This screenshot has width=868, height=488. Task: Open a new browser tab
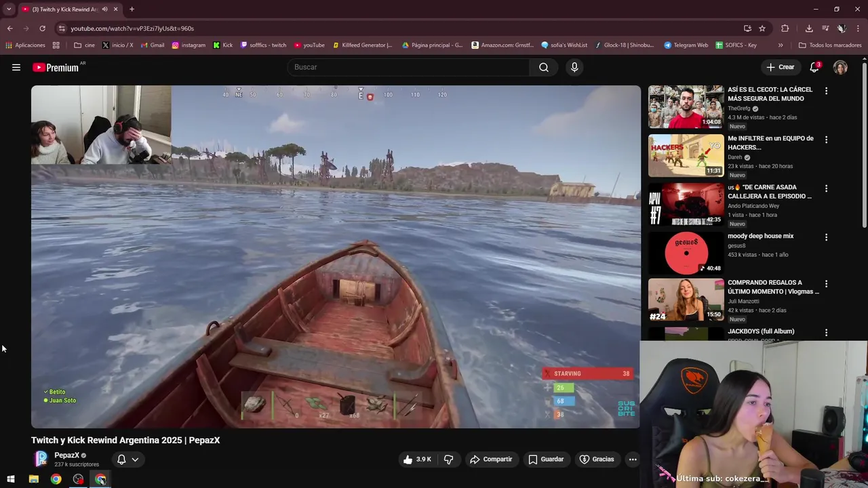(x=132, y=9)
